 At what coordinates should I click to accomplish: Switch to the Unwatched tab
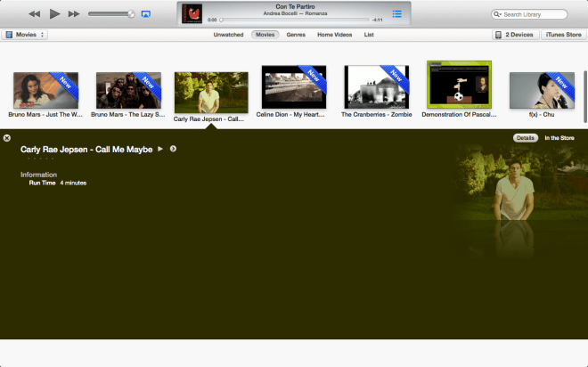[228, 35]
